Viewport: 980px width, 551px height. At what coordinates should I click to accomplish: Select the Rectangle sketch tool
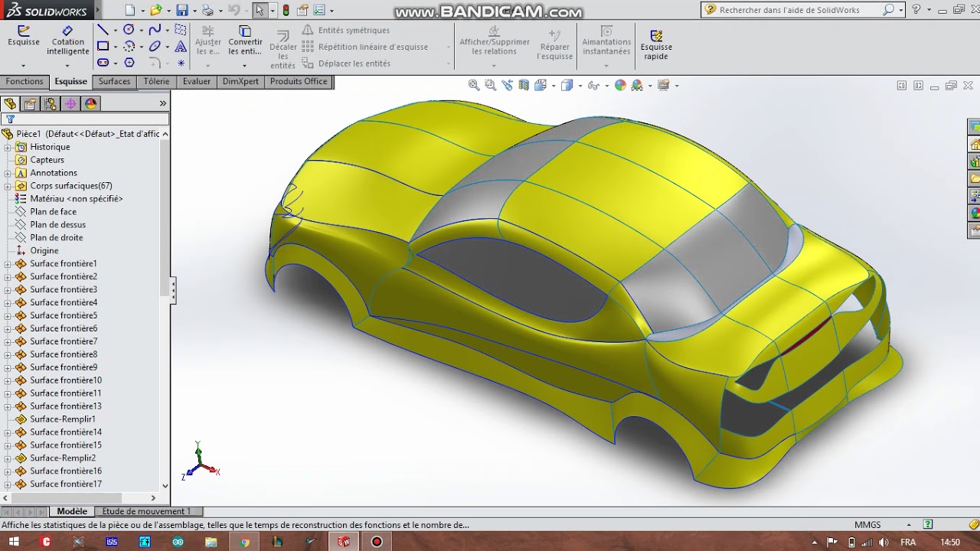[103, 47]
